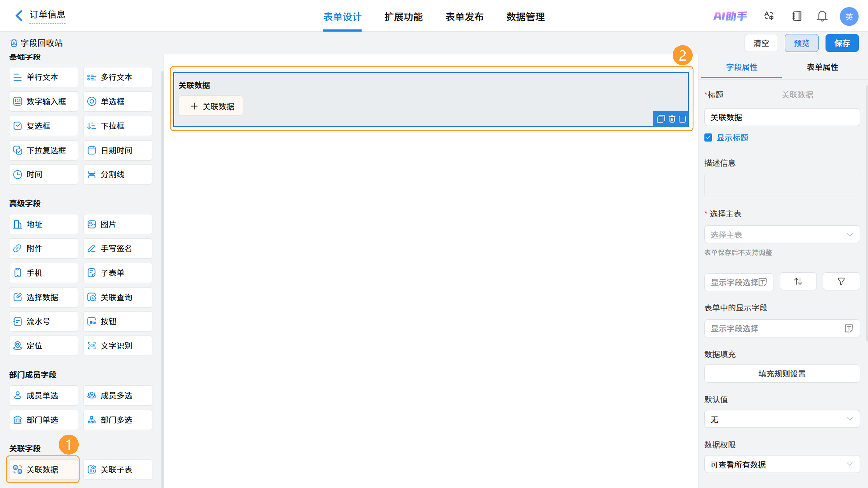Click the 保存 button
The image size is (868, 488).
coord(842,43)
